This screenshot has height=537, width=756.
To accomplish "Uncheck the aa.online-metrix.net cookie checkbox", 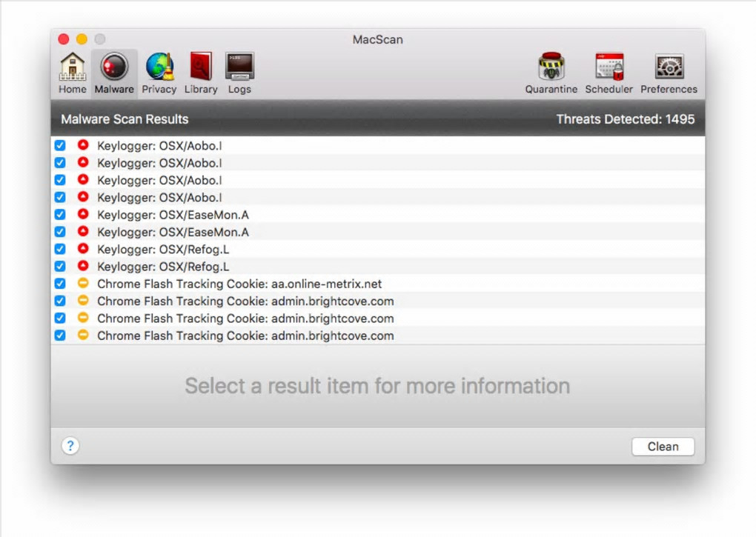I will click(x=60, y=284).
